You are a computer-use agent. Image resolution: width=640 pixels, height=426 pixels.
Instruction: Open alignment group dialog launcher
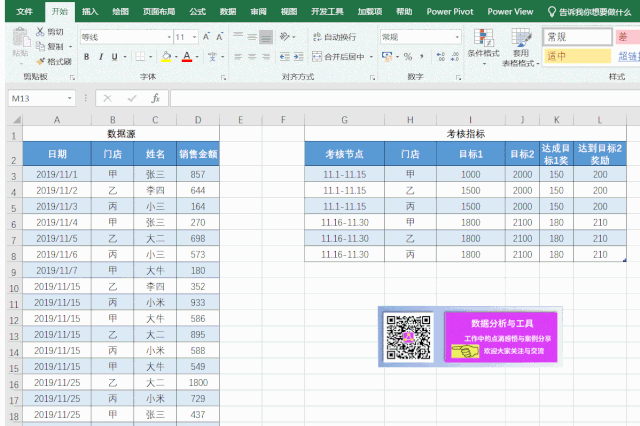pyautogui.click(x=372, y=77)
